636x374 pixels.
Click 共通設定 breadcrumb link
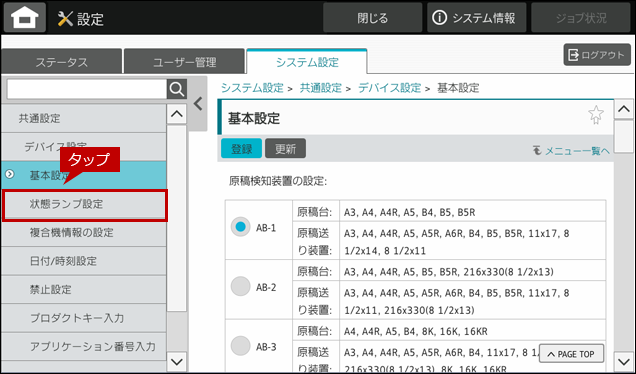point(320,88)
